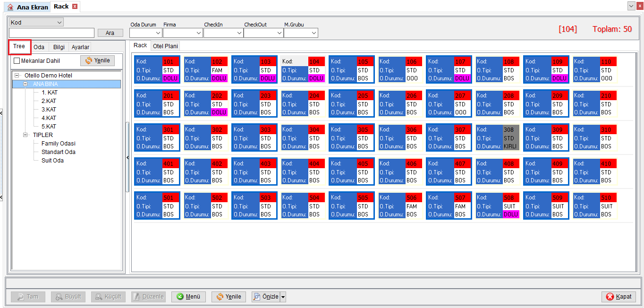This screenshot has height=308, width=644.
Task: Select room card 506 FAM
Action: [400, 205]
